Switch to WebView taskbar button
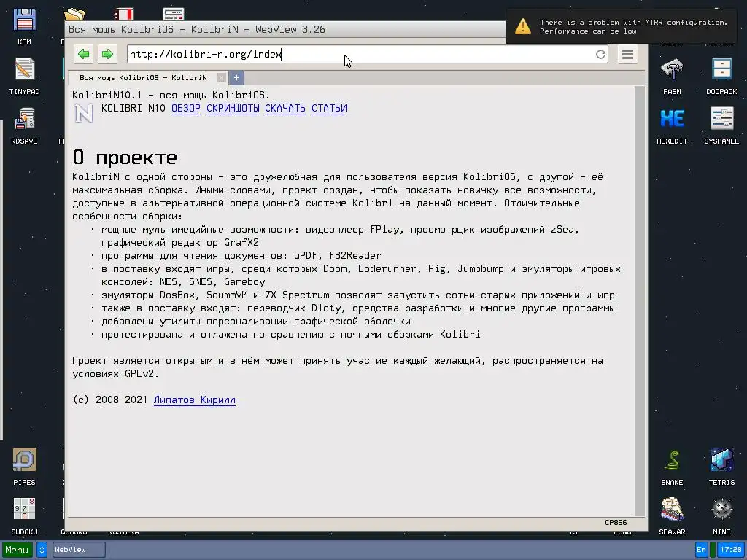The height and width of the screenshot is (560, 747). 79,550
